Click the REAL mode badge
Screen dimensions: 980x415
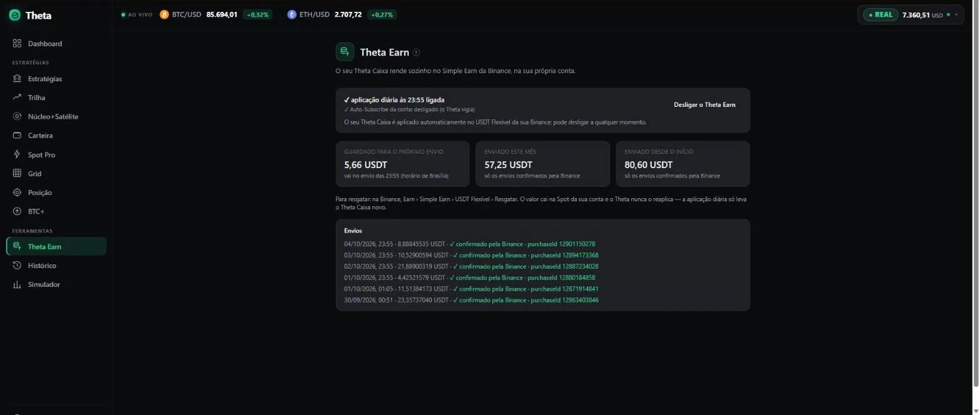point(880,14)
